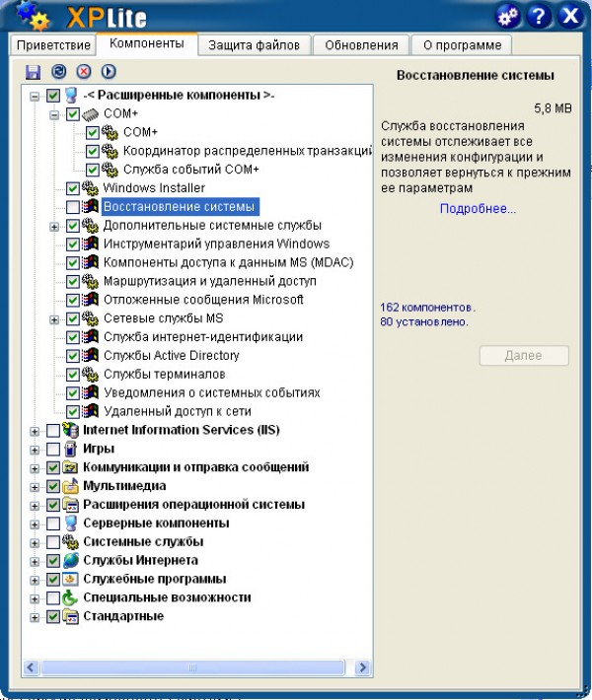592x700 pixels.
Task: Expand the Сетевые службы MS node
Action: [54, 319]
